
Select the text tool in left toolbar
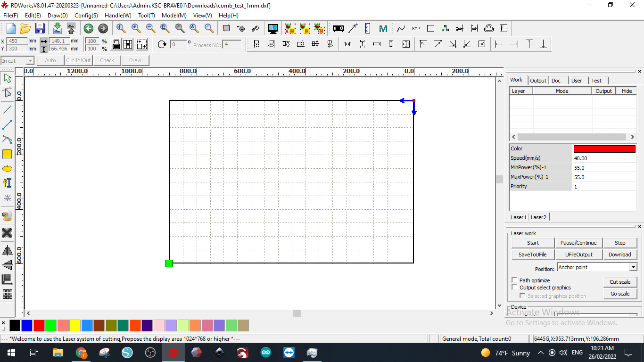7,183
